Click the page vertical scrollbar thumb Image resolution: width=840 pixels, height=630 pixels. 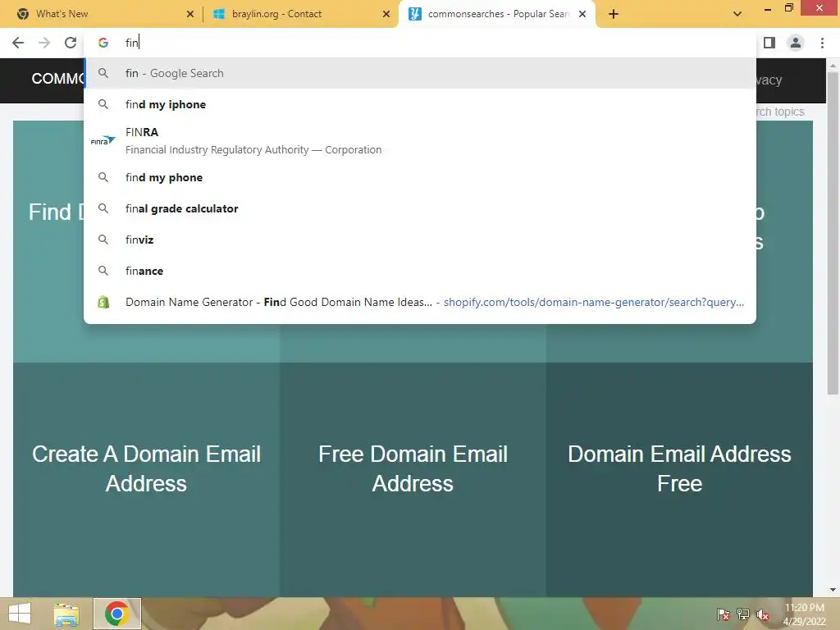[x=833, y=233]
